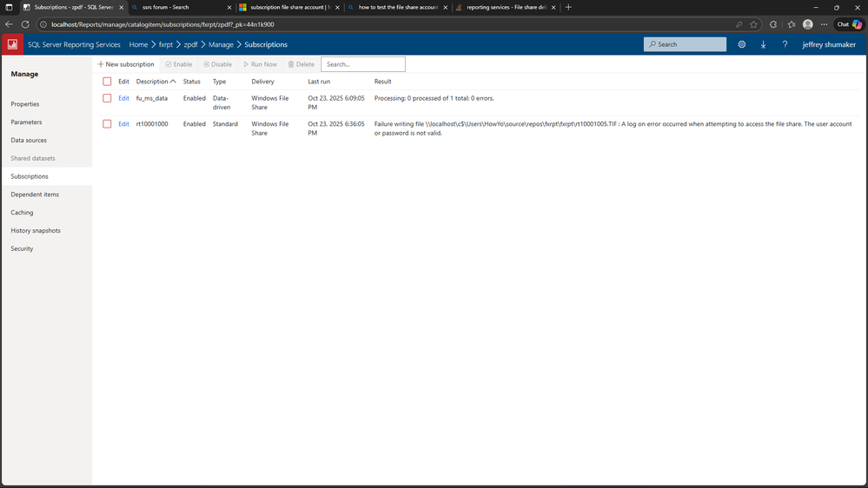Click the password key icon in address bar

739,24
